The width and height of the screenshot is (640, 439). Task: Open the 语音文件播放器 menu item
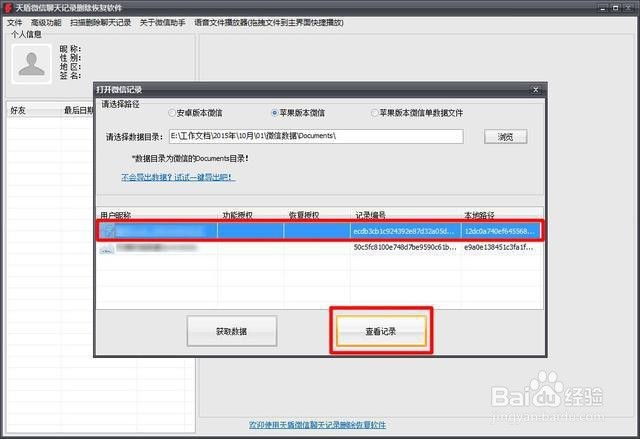[269, 22]
